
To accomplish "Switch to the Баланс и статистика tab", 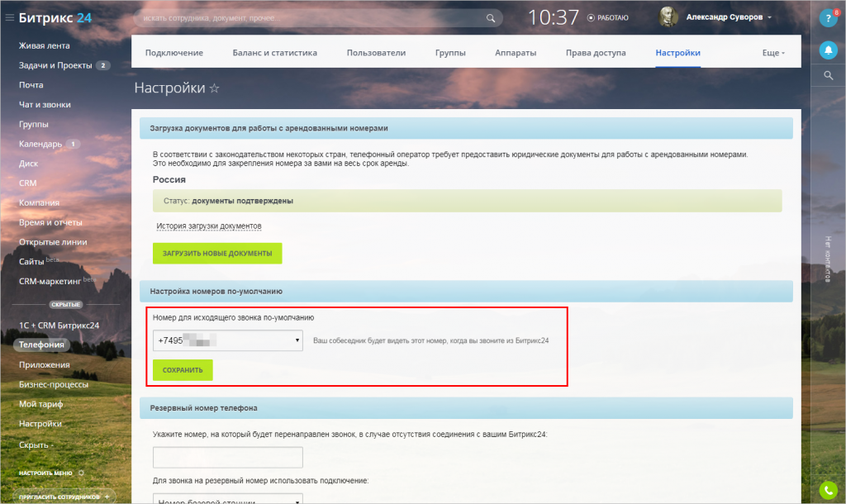I will click(x=274, y=53).
